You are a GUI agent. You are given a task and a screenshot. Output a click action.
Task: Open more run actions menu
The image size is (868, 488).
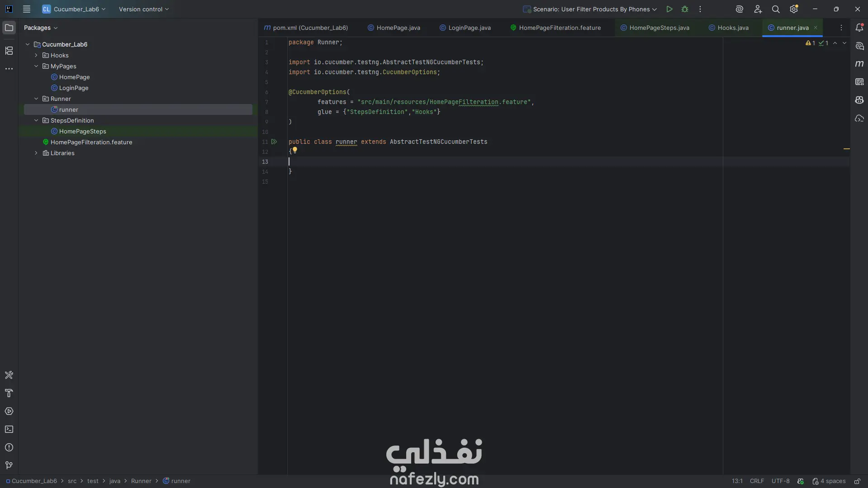700,9
